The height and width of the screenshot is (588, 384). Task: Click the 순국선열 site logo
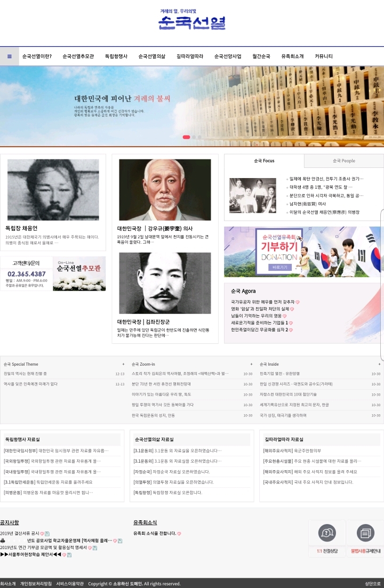pos(192,20)
